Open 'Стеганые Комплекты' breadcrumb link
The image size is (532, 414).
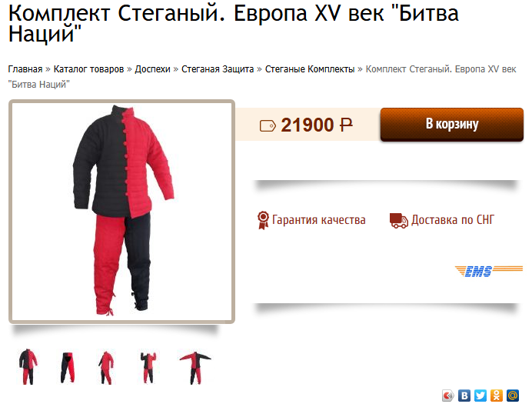click(310, 69)
